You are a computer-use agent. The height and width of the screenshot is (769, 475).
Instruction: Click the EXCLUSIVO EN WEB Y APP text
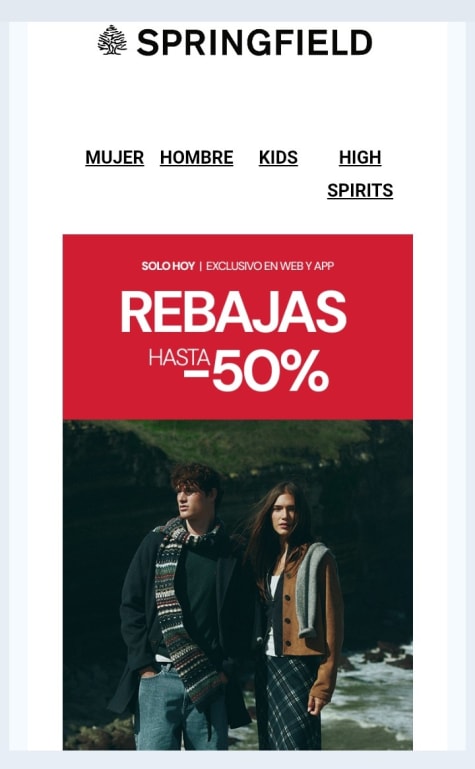[x=270, y=266]
